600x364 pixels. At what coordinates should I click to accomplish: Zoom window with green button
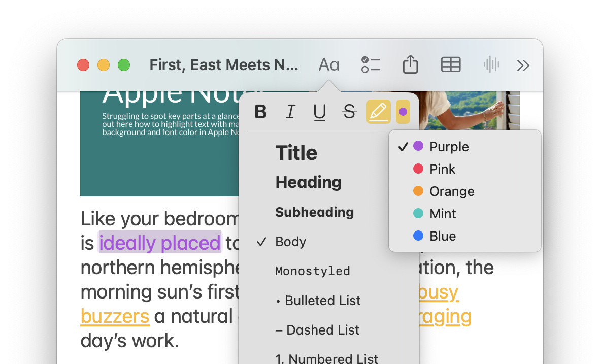click(123, 65)
